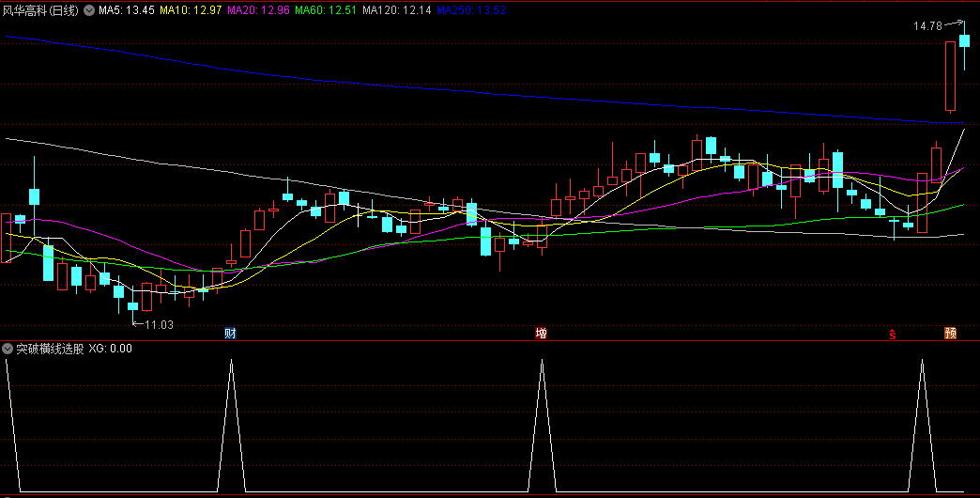Click the red S marker icon
This screenshot has height=498, width=980.
[x=893, y=335]
